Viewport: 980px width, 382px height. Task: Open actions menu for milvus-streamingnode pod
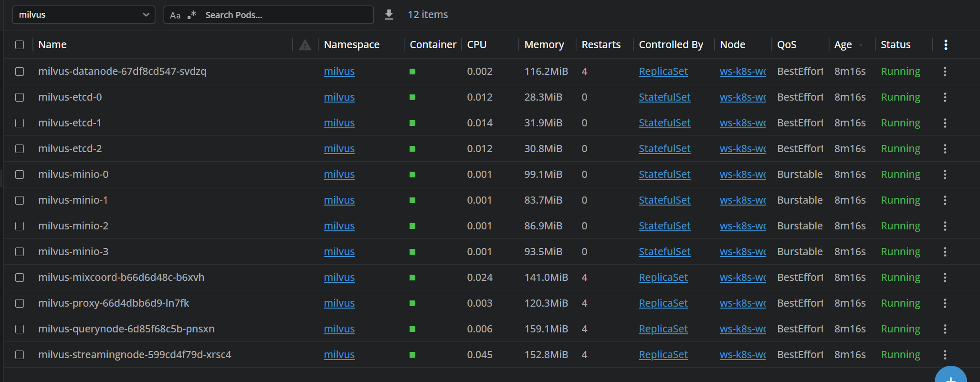pos(945,355)
